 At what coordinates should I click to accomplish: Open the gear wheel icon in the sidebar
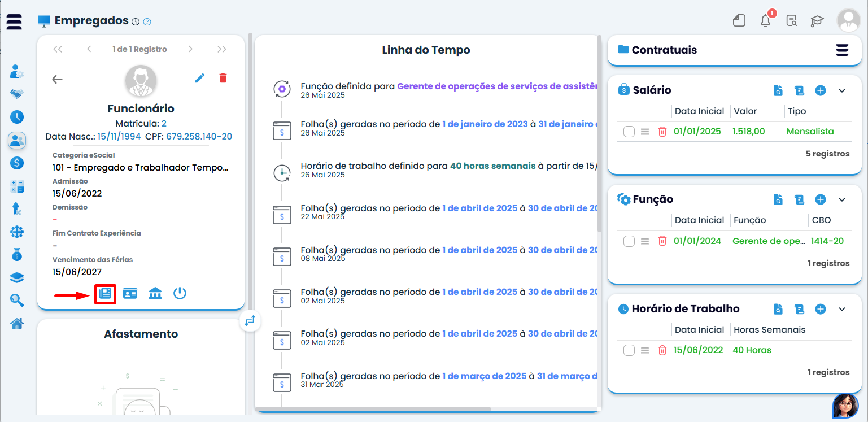[17, 232]
